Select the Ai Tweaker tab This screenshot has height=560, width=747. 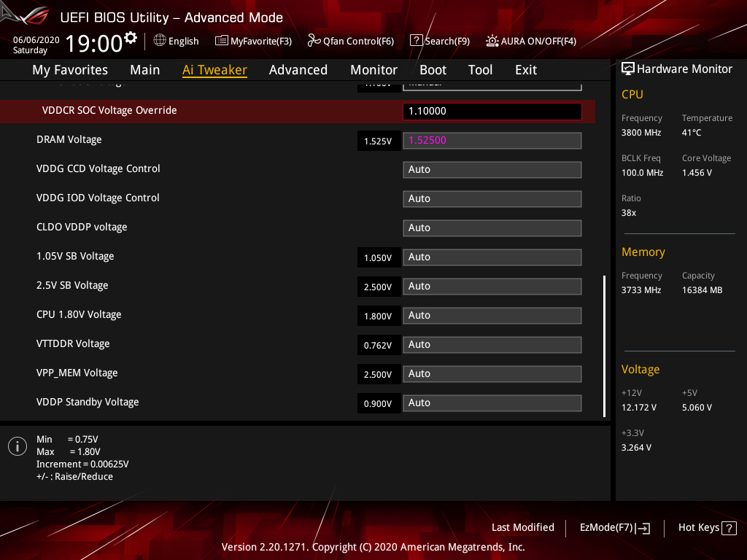pos(214,70)
